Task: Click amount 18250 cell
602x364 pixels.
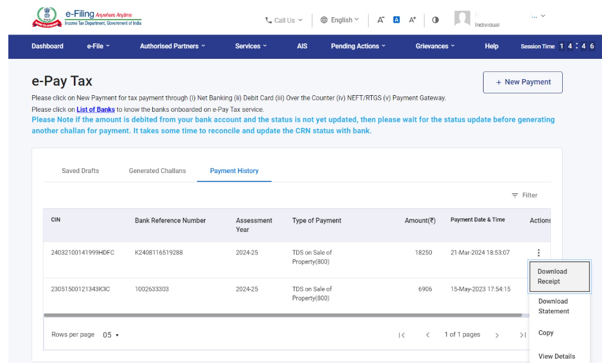Action: click(x=424, y=253)
